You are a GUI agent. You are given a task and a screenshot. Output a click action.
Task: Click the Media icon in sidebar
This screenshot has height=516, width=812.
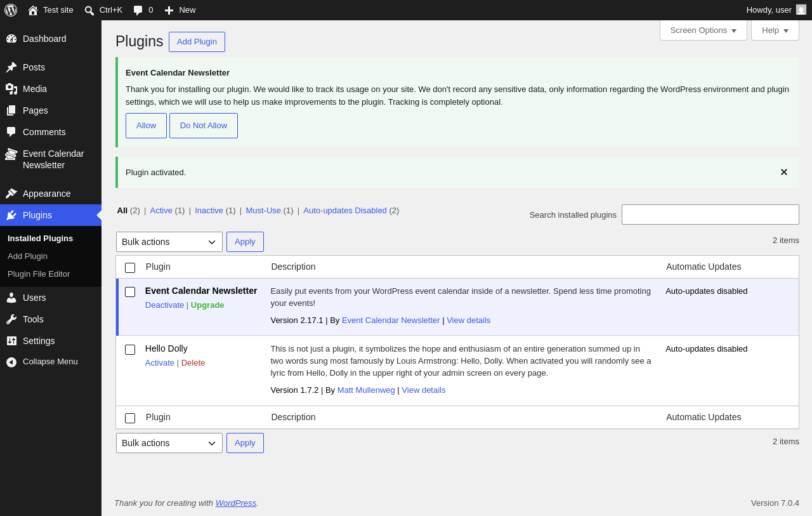[11, 89]
